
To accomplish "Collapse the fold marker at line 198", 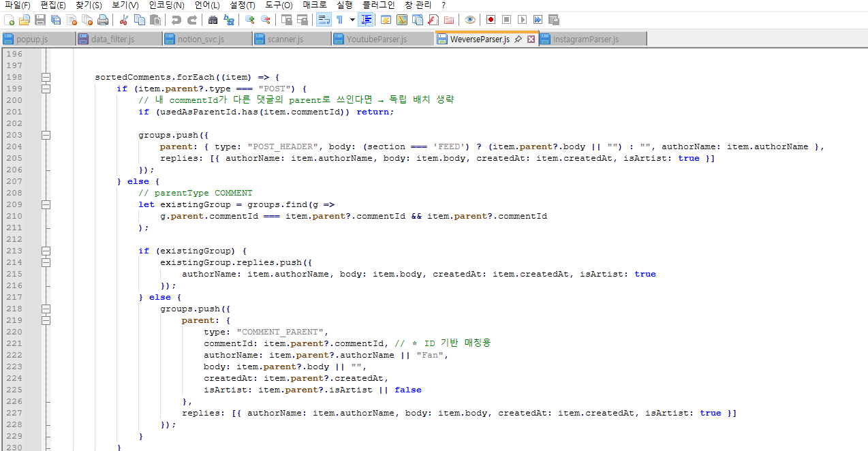I will click(x=46, y=77).
